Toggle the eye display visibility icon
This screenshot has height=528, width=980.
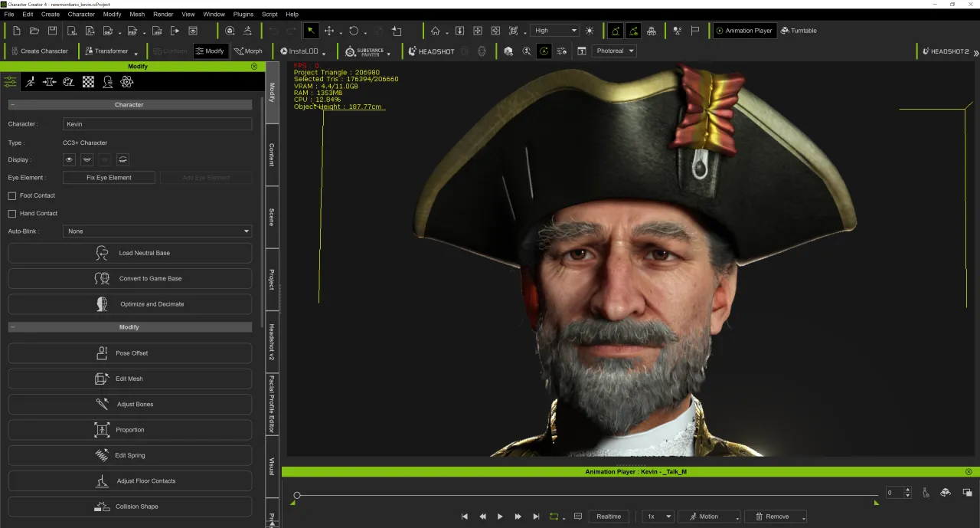click(x=70, y=159)
